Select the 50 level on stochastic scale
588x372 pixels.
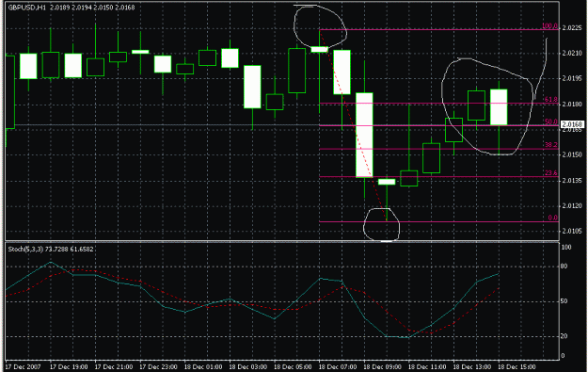click(x=564, y=301)
